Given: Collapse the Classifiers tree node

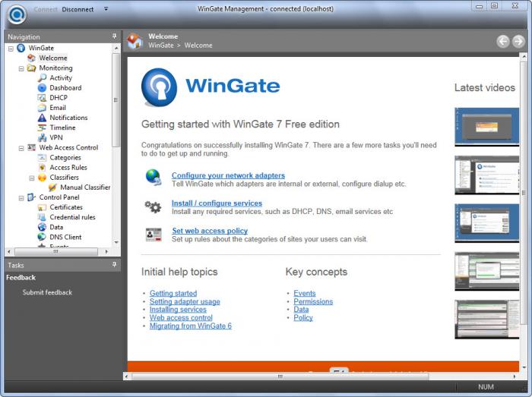Looking at the screenshot, I should (x=32, y=178).
